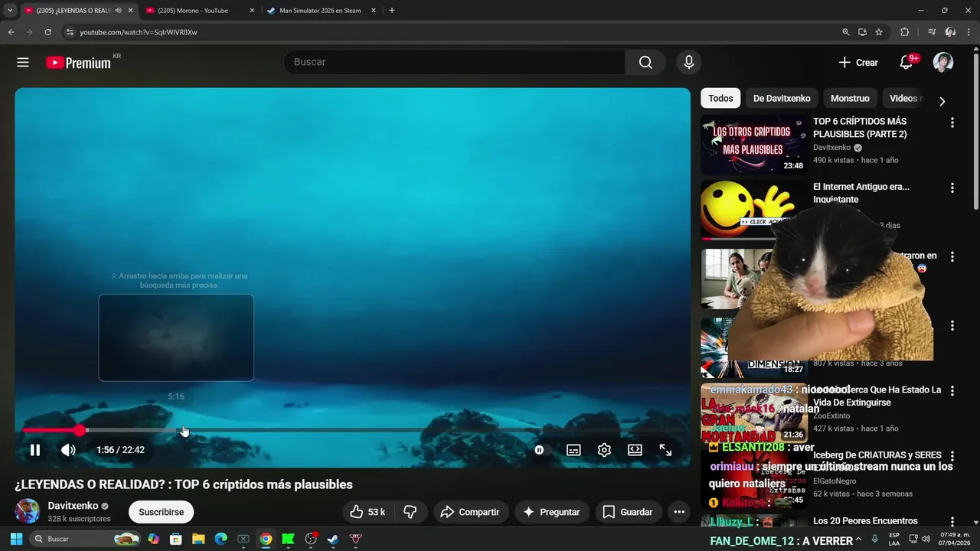980x551 pixels.
Task: Open options menu for the 18:27 video
Action: click(x=952, y=325)
